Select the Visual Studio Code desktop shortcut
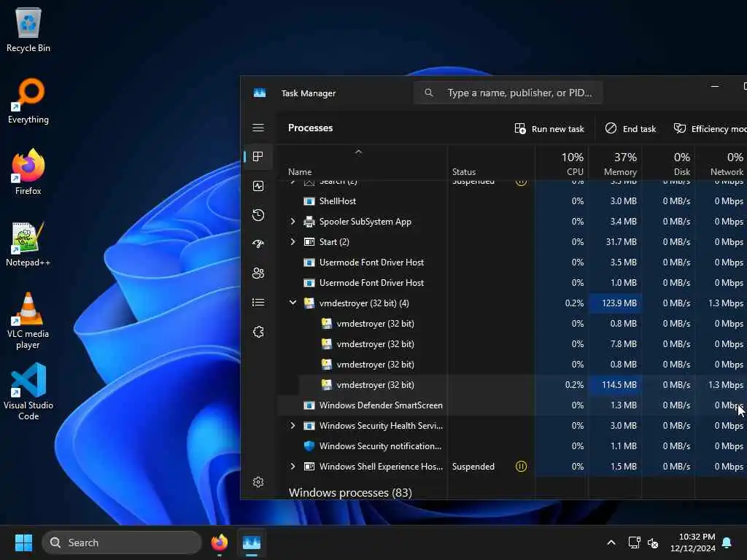 pos(28,392)
